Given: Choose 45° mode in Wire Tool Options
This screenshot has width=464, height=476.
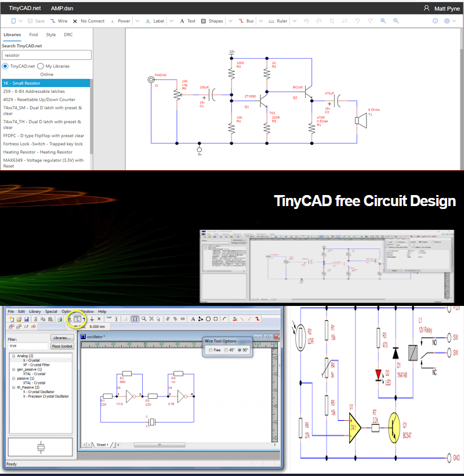Looking at the screenshot, I should click(226, 350).
